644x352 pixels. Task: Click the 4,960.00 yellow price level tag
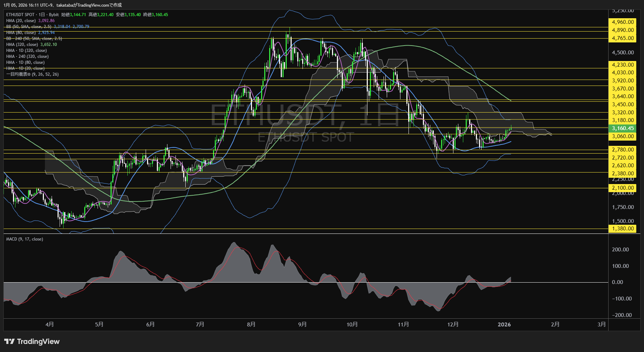click(622, 22)
